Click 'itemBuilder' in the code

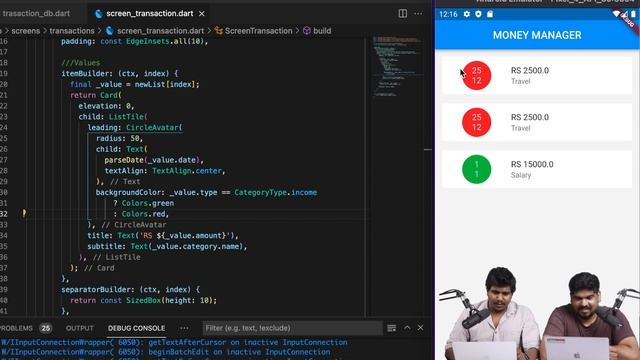[x=85, y=73]
